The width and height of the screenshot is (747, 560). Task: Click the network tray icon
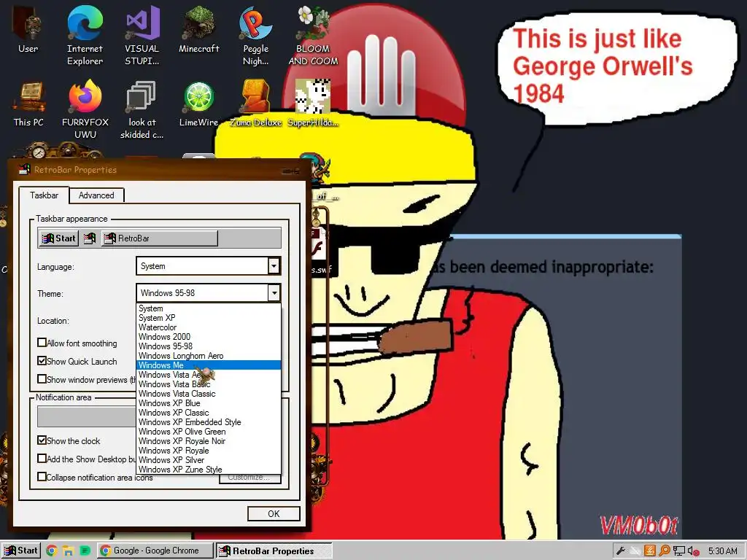click(x=678, y=551)
